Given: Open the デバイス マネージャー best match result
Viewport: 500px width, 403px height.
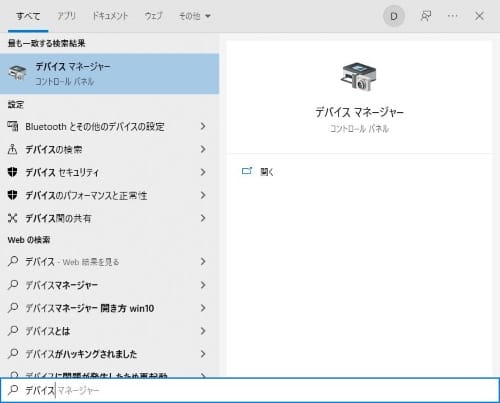Looking at the screenshot, I should pos(109,74).
